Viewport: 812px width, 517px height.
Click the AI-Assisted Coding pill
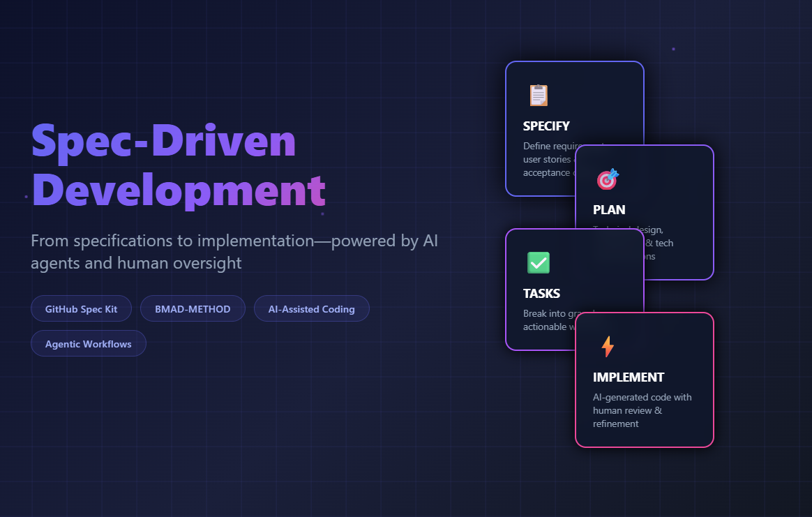(312, 308)
